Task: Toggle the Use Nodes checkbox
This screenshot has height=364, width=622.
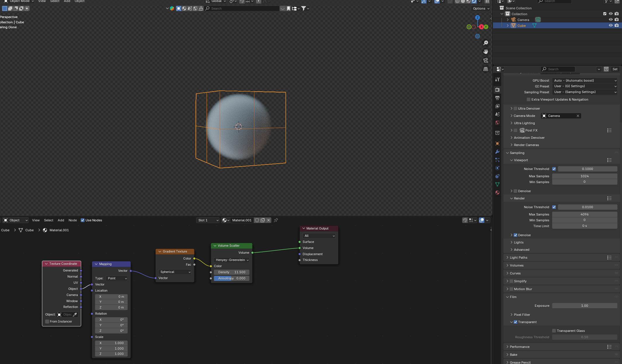Action: (x=83, y=220)
